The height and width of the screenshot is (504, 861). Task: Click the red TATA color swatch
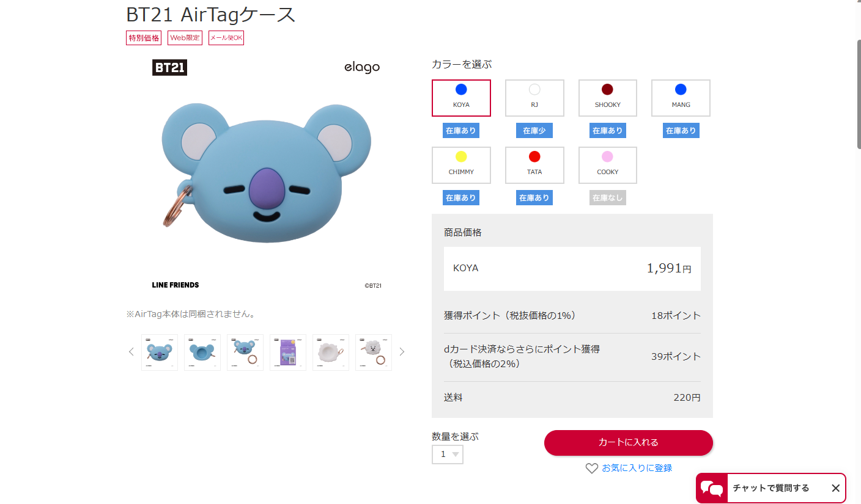coord(534,157)
